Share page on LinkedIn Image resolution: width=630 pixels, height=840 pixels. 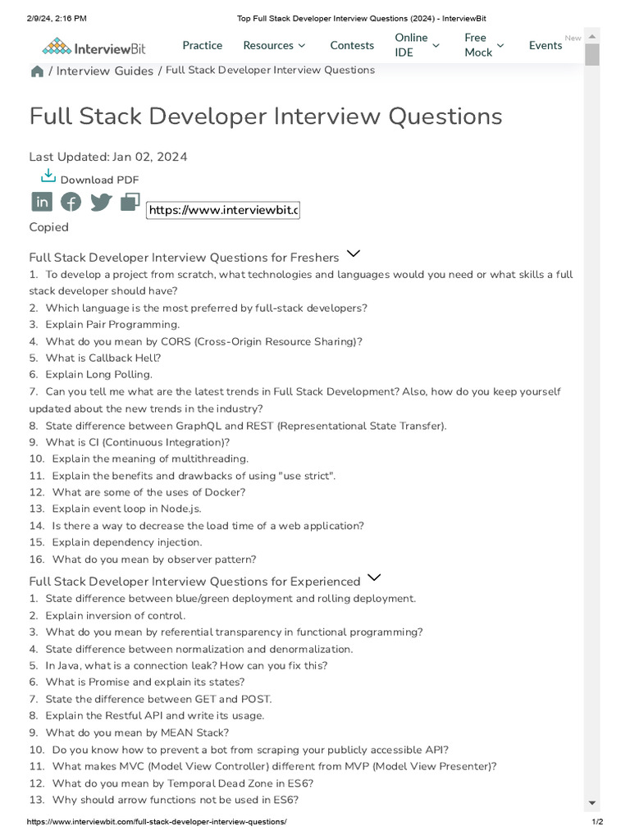tap(42, 202)
